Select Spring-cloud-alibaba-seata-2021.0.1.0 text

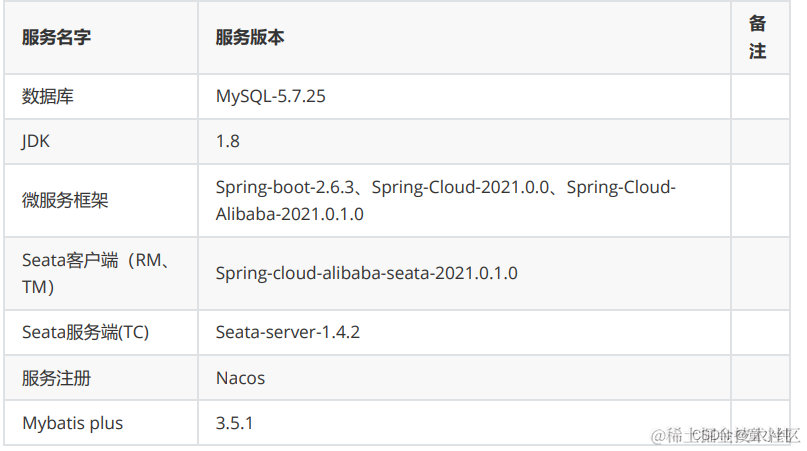point(366,273)
